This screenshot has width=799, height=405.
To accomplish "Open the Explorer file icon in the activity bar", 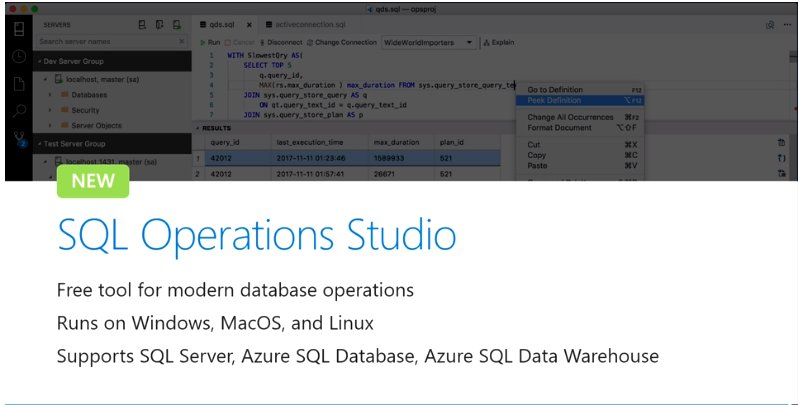I will point(19,84).
